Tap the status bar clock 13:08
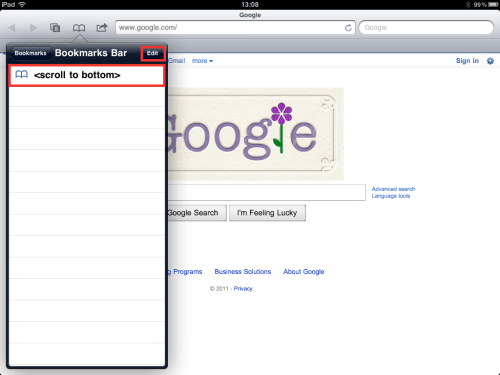Viewport: 500px width, 375px height. point(250,5)
